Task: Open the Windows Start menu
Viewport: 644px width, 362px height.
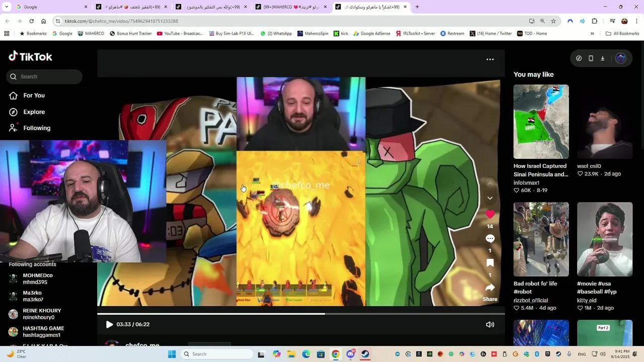Action: click(x=172, y=354)
